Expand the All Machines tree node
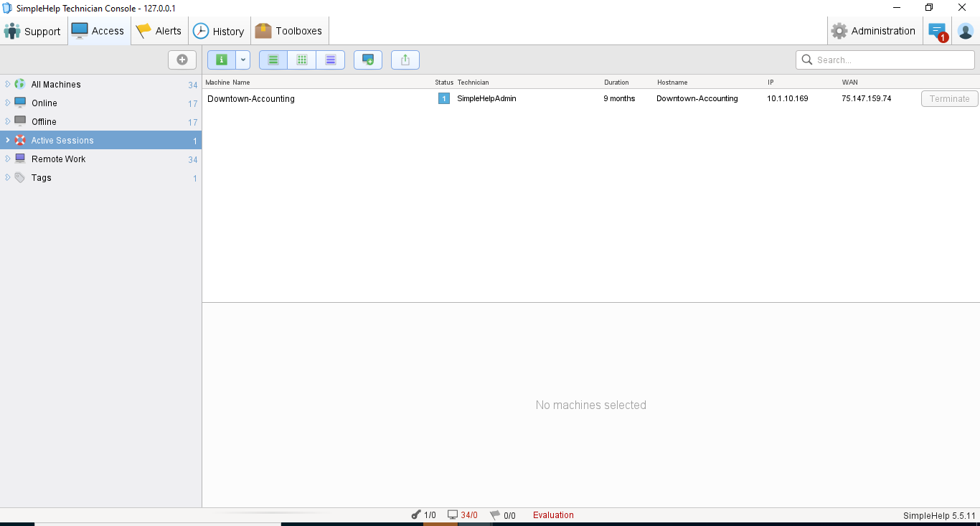Image resolution: width=980 pixels, height=526 pixels. (8, 84)
